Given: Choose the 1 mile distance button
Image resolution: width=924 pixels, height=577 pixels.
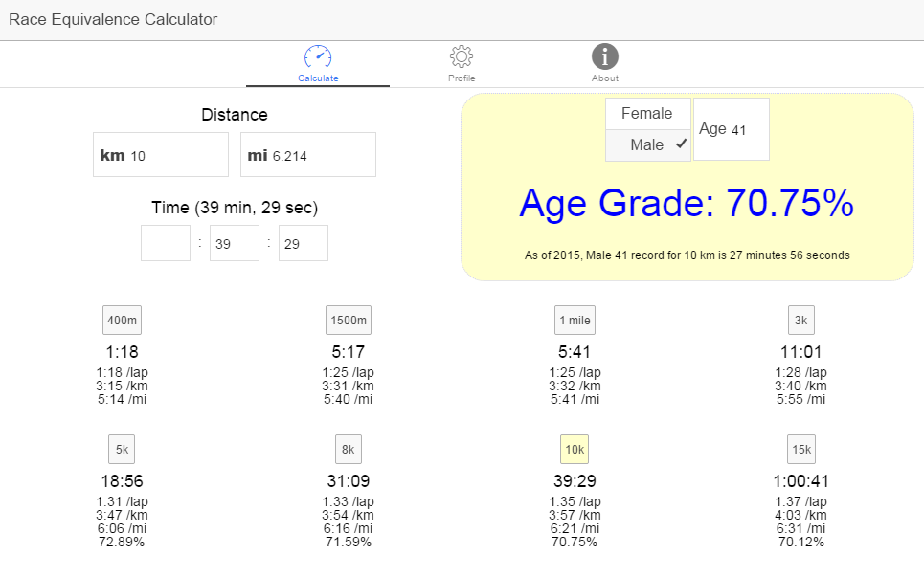Looking at the screenshot, I should point(575,321).
